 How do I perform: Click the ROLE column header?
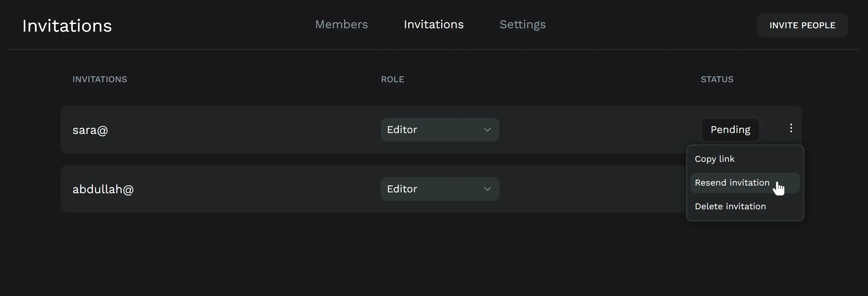pos(392,79)
